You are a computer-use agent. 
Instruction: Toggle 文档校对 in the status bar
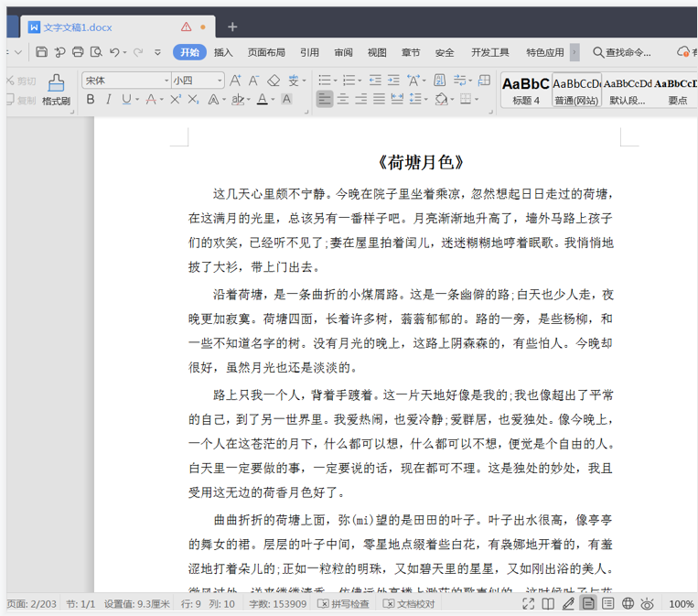point(409,604)
